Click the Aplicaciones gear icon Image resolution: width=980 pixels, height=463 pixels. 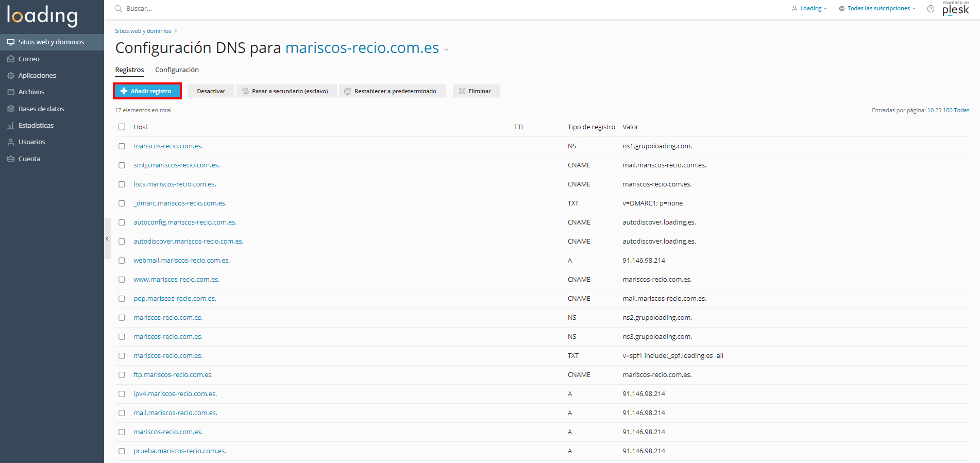click(x=11, y=76)
